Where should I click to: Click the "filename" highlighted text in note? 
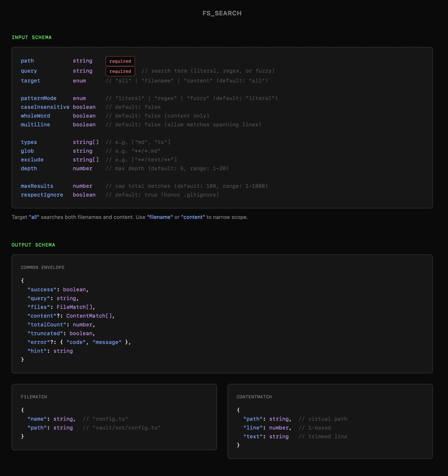pyautogui.click(x=160, y=217)
